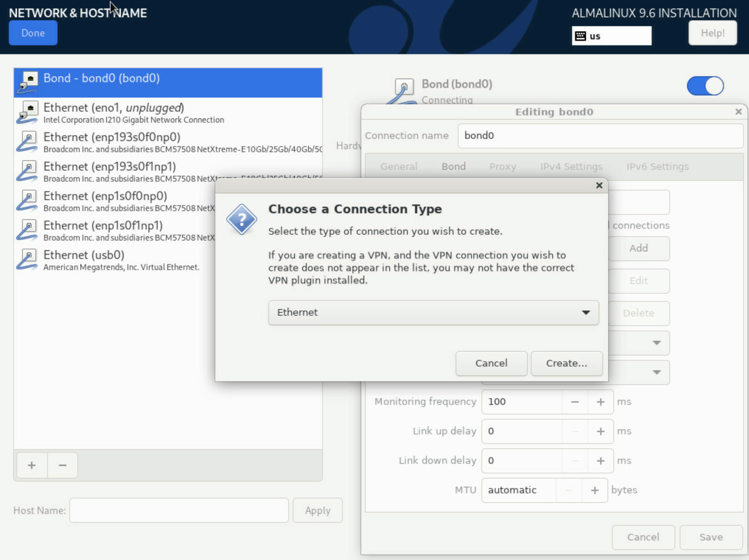
Task: Open the IPv6 Settings tab
Action: click(658, 167)
